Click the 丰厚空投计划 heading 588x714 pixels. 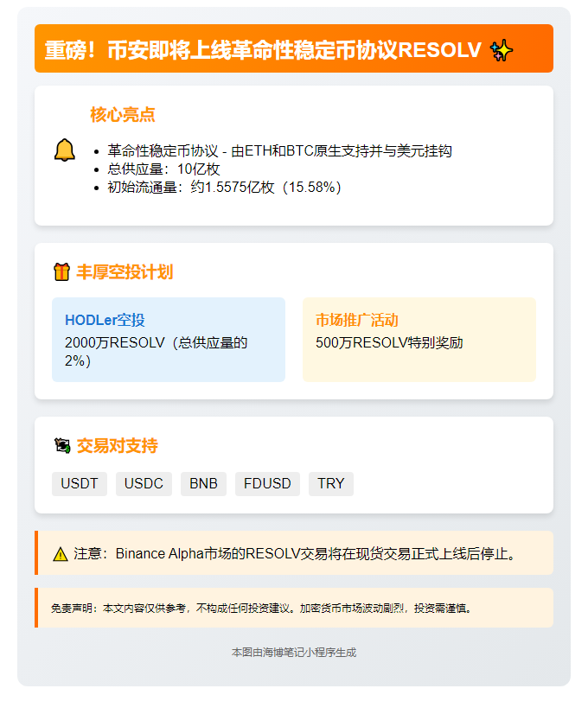point(125,272)
